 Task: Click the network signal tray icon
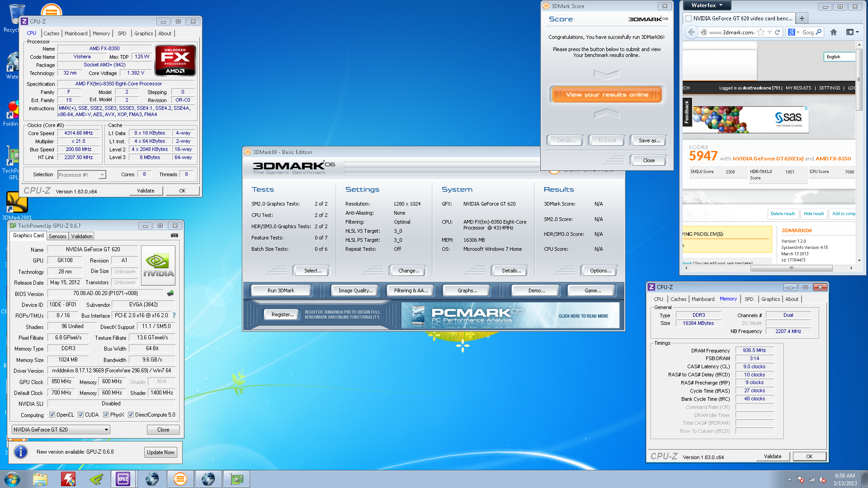811,479
